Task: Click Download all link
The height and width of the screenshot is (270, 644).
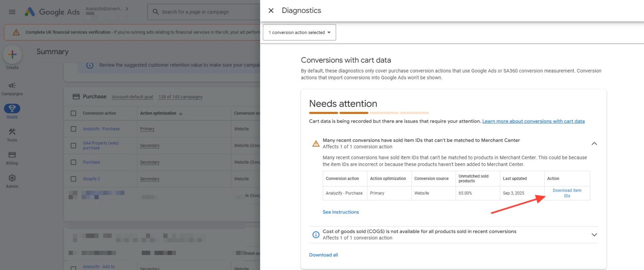Action: point(323,255)
